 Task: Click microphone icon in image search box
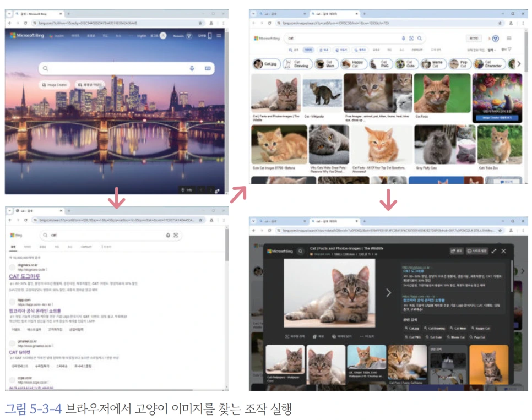click(x=404, y=39)
